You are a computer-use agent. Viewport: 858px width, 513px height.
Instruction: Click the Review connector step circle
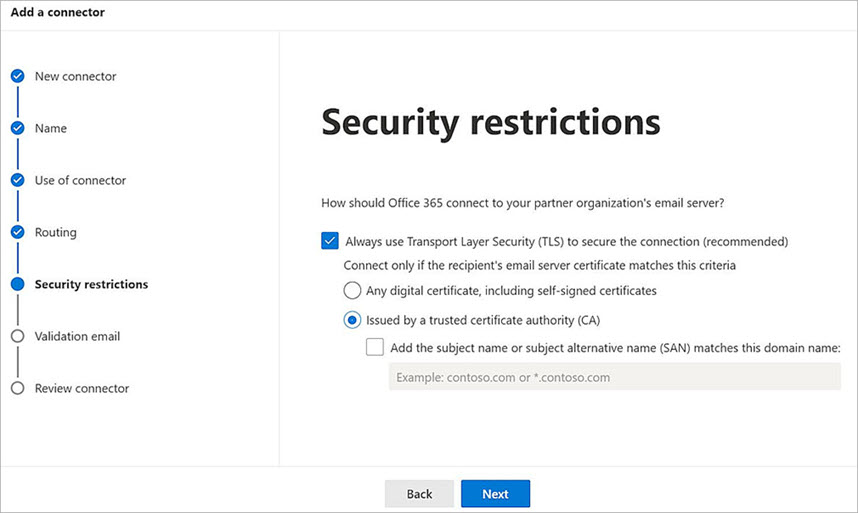pos(17,389)
